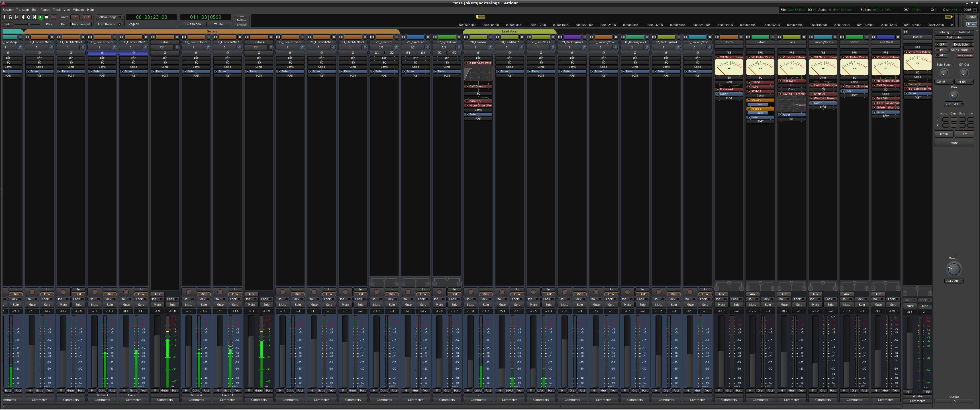Jump playhead to session end
This screenshot has height=410, width=980.
click(x=23, y=17)
